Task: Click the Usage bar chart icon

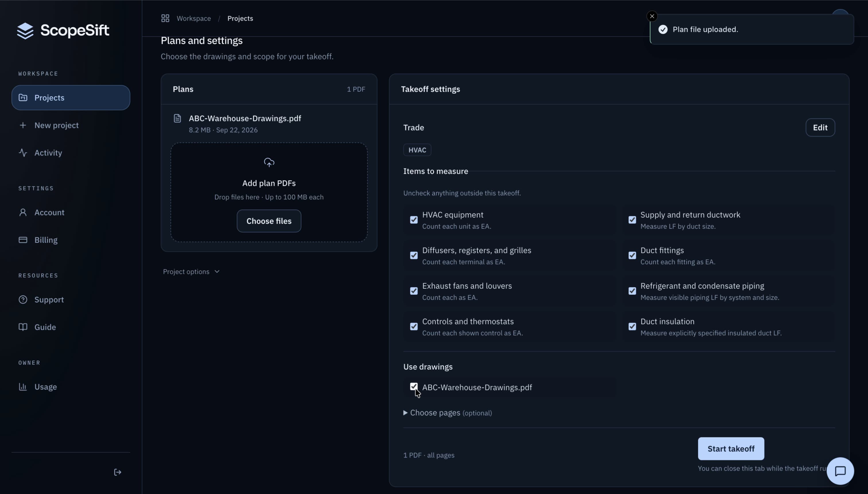Action: 23,387
